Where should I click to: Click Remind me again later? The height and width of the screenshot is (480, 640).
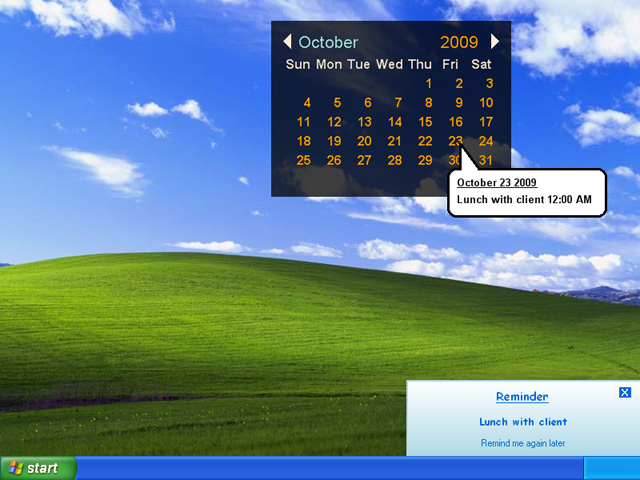coord(523,443)
